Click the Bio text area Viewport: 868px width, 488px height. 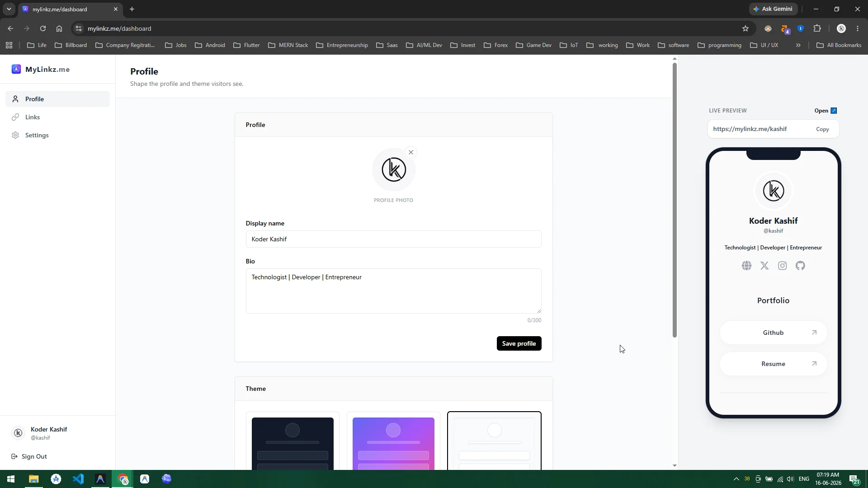393,291
